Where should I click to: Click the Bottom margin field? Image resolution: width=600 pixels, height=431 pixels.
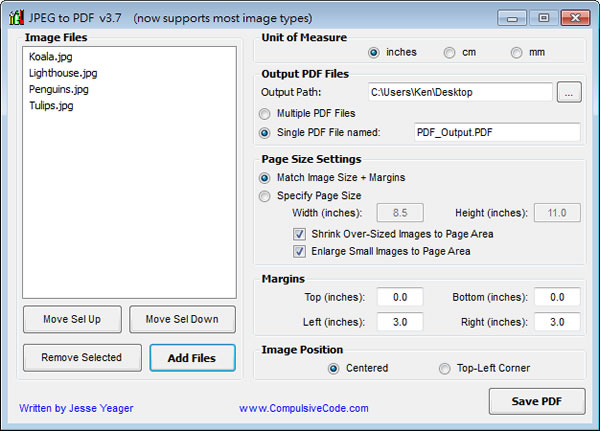(x=557, y=297)
